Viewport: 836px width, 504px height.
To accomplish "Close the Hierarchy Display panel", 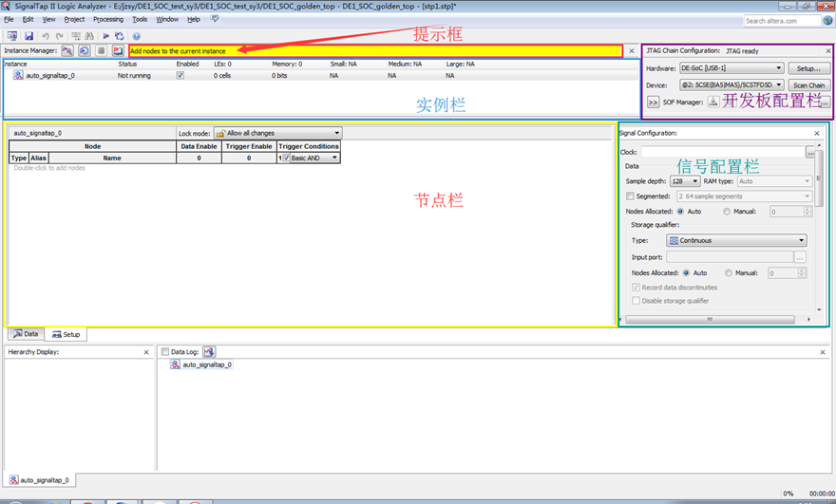I will [146, 352].
